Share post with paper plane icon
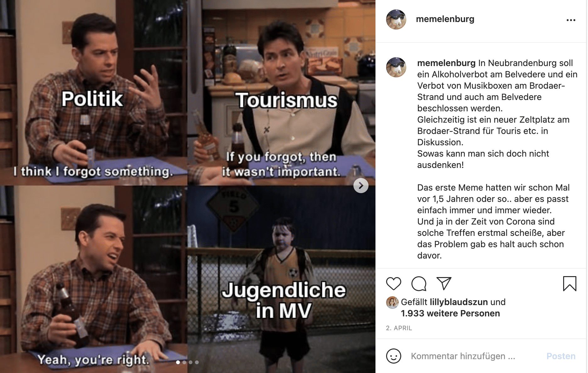 pos(444,283)
